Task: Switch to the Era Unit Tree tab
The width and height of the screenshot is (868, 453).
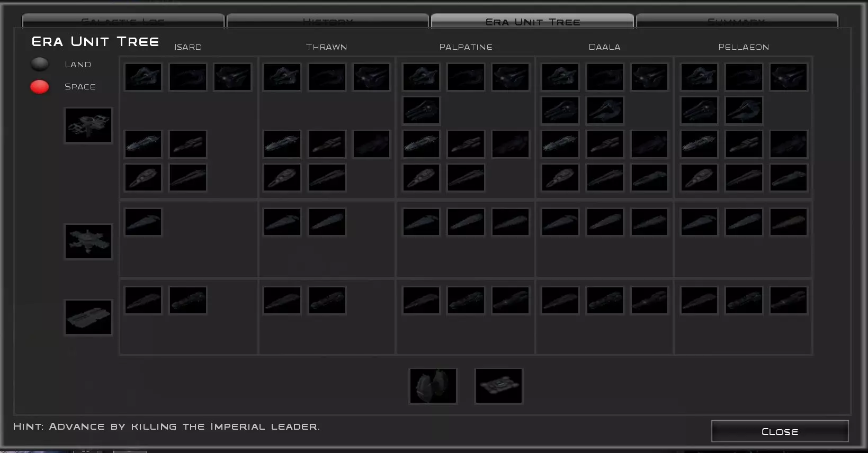Action: pos(533,21)
